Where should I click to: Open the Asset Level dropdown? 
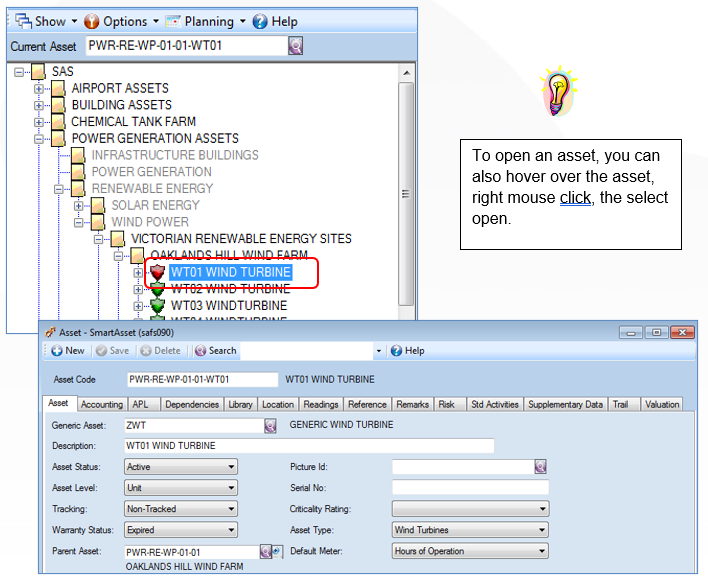coord(181,488)
